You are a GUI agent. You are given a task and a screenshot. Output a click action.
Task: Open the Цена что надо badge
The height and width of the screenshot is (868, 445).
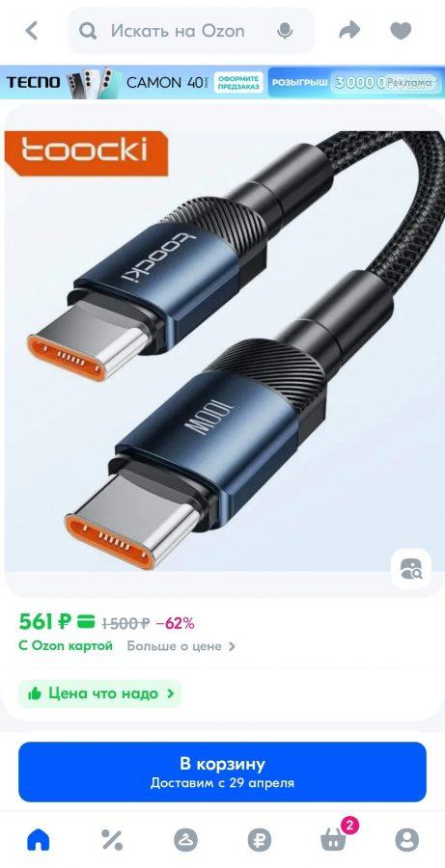[x=100, y=693]
